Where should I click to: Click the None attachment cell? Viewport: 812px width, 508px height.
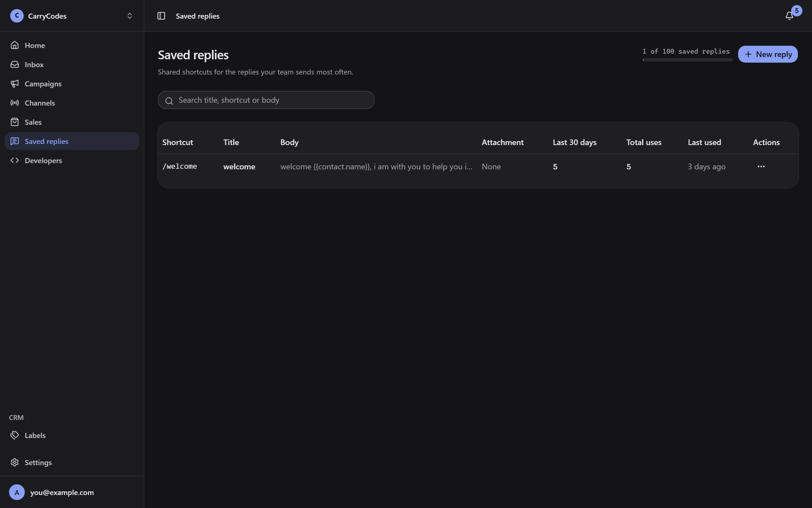491,167
